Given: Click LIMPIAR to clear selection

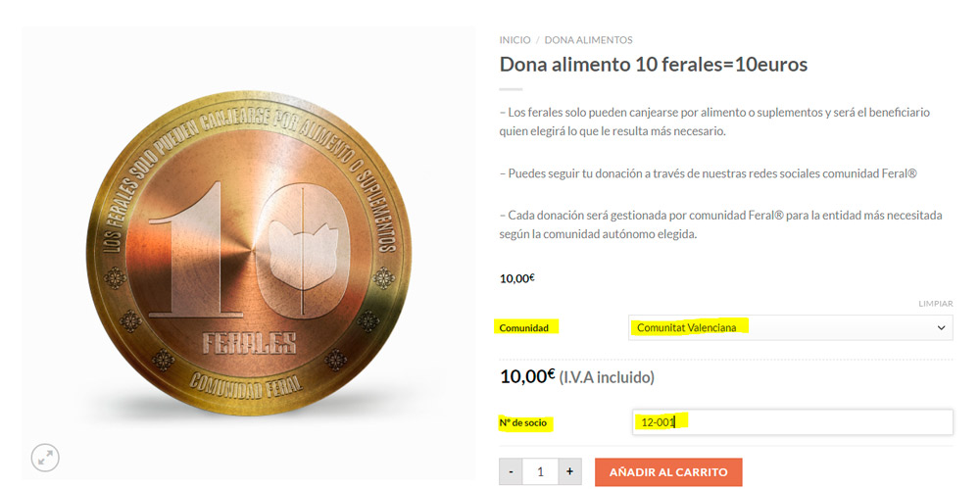Looking at the screenshot, I should tap(936, 304).
